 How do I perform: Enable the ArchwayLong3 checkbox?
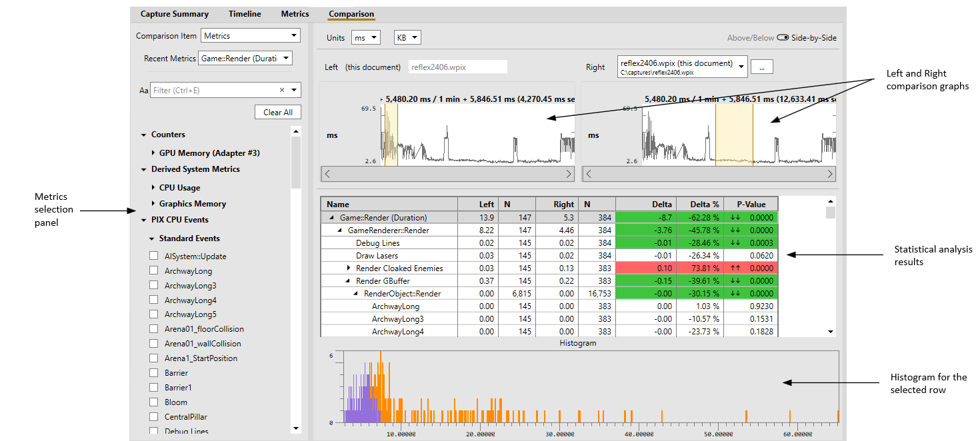pos(154,285)
